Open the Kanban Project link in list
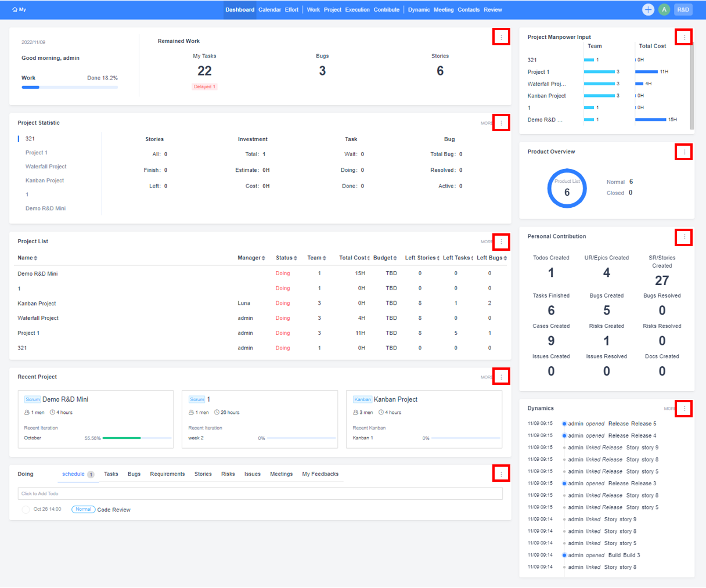The image size is (706, 588). [x=37, y=304]
